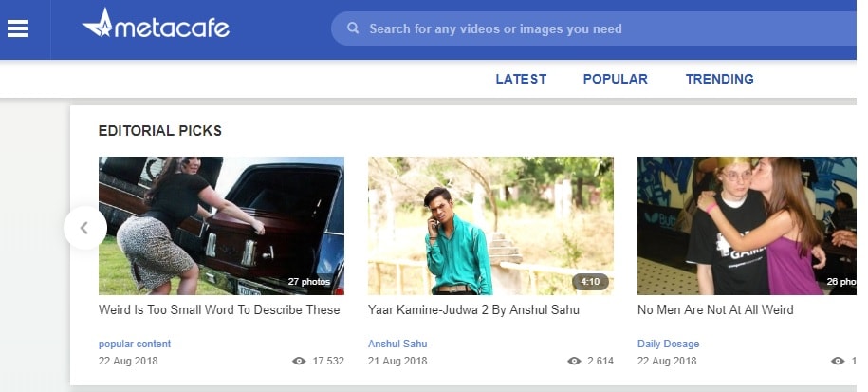Open the Trending tab

click(x=719, y=79)
